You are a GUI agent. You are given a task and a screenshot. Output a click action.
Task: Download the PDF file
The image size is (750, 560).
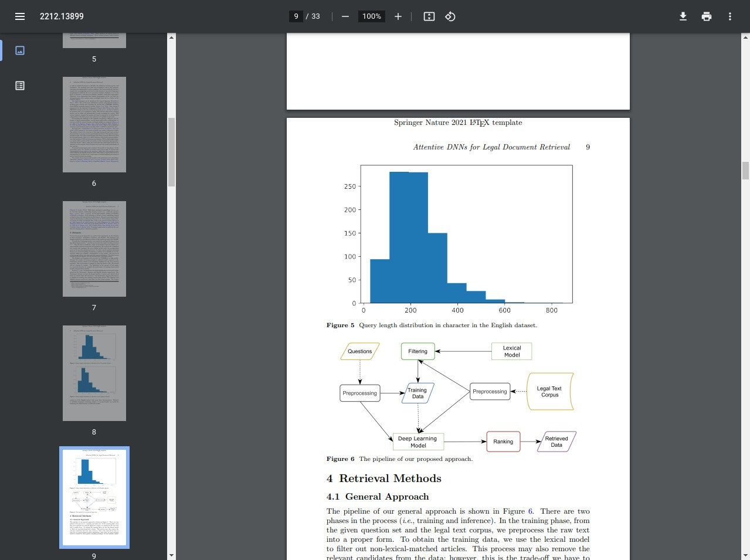[x=683, y=16]
